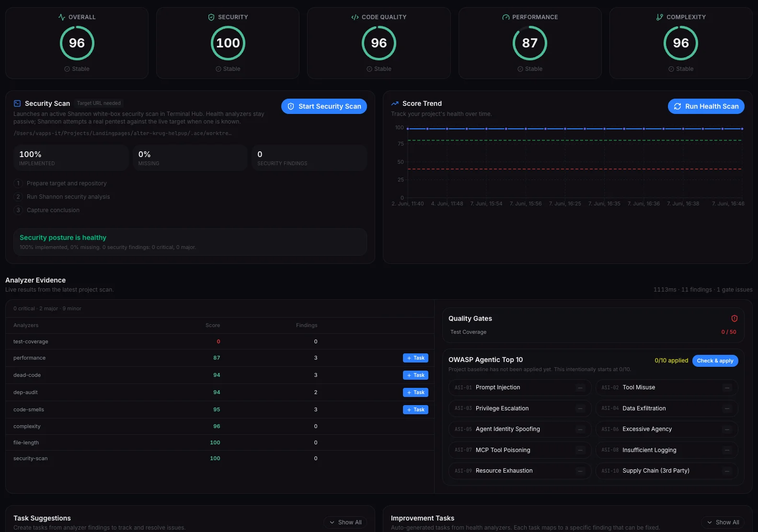Click the Stable check icon under Overall
The width and height of the screenshot is (758, 532).
click(67, 69)
